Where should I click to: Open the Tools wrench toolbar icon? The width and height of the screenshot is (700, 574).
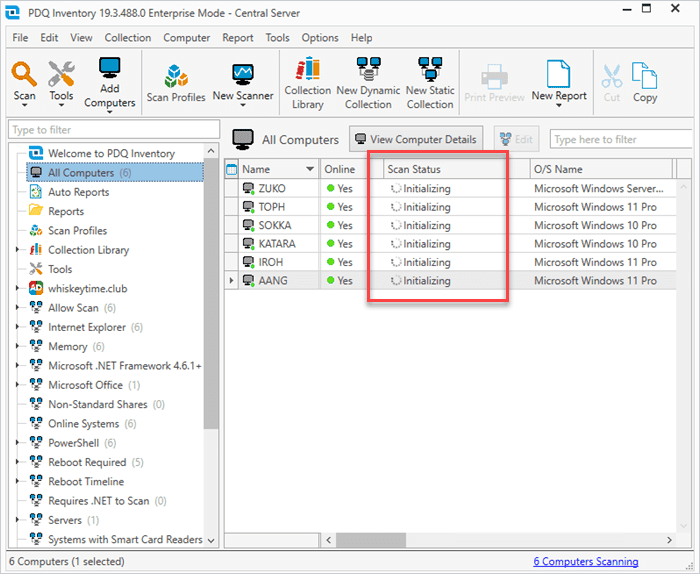[61, 74]
